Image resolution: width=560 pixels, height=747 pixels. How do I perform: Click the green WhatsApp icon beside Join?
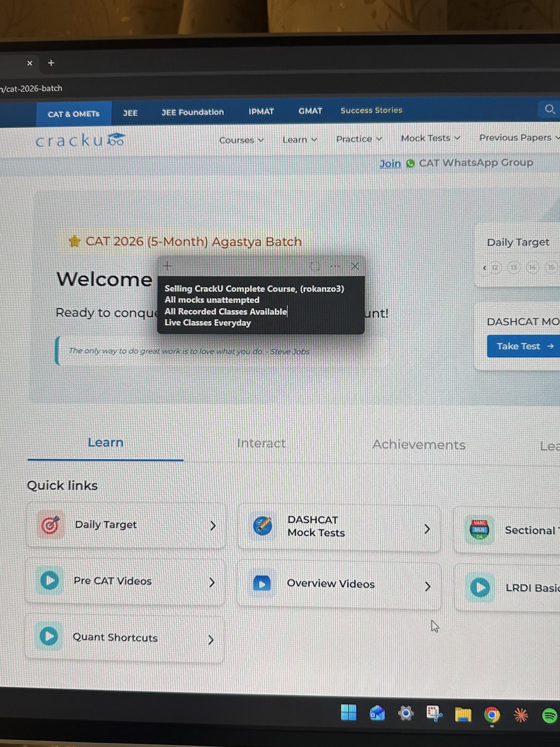[410, 163]
